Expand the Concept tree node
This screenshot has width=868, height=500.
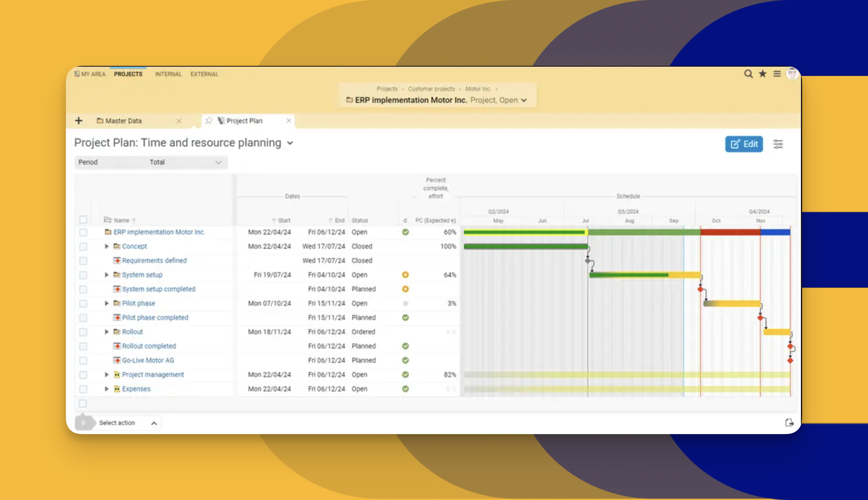click(x=107, y=246)
